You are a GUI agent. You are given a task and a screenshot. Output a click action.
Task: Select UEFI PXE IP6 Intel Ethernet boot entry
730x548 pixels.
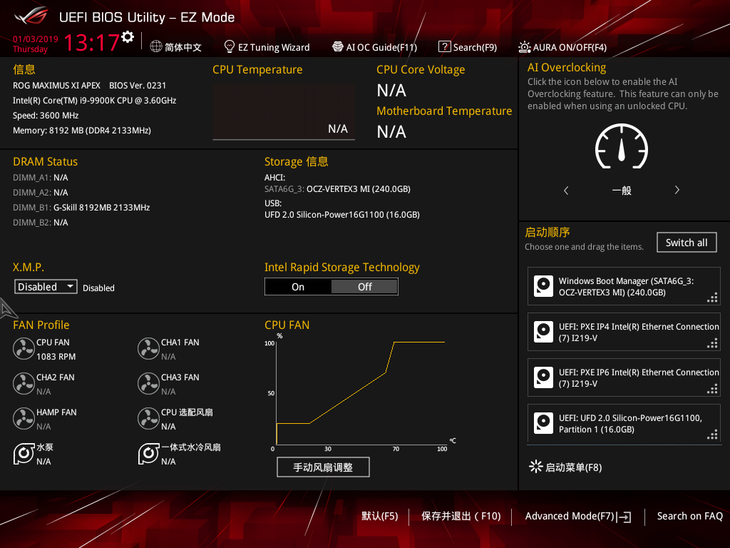[x=624, y=378]
